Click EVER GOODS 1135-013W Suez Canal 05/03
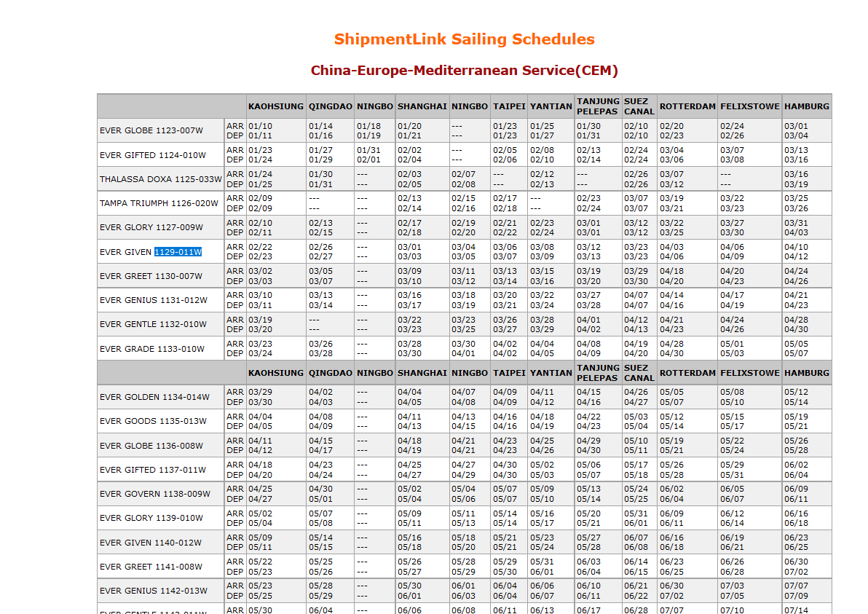This screenshot has height=614, width=868. 636,417
